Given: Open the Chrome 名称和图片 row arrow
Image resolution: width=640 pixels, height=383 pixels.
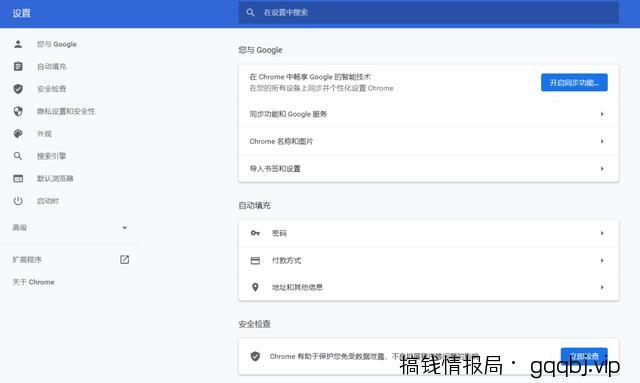Looking at the screenshot, I should (602, 141).
